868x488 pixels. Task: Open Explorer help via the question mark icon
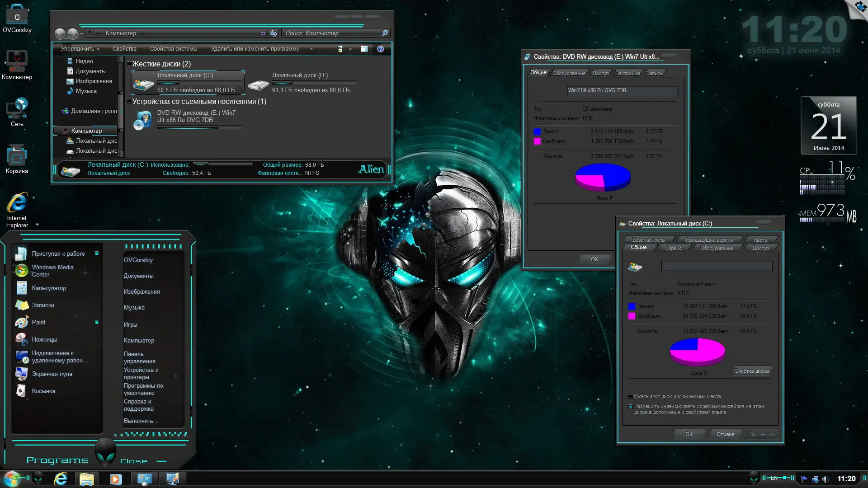381,49
